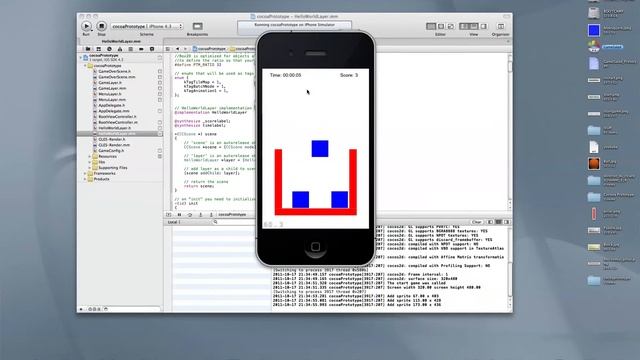
Task: Open HelloWorldLayer.h file
Action: (114, 128)
